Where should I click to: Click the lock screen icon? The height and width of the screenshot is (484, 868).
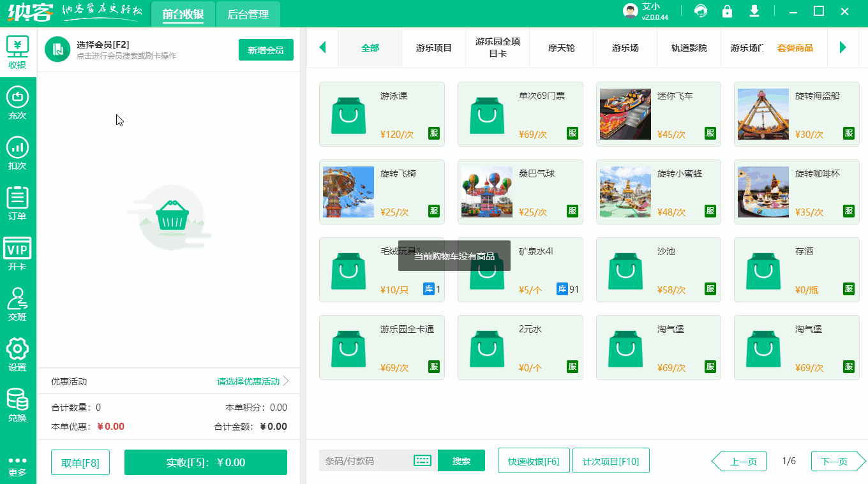tap(727, 11)
